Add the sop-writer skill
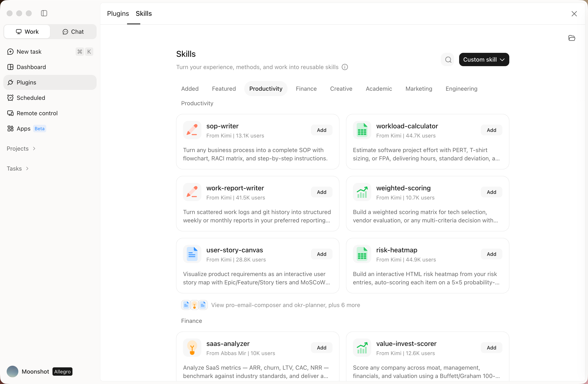Viewport: 588px width, 384px height. click(x=321, y=130)
